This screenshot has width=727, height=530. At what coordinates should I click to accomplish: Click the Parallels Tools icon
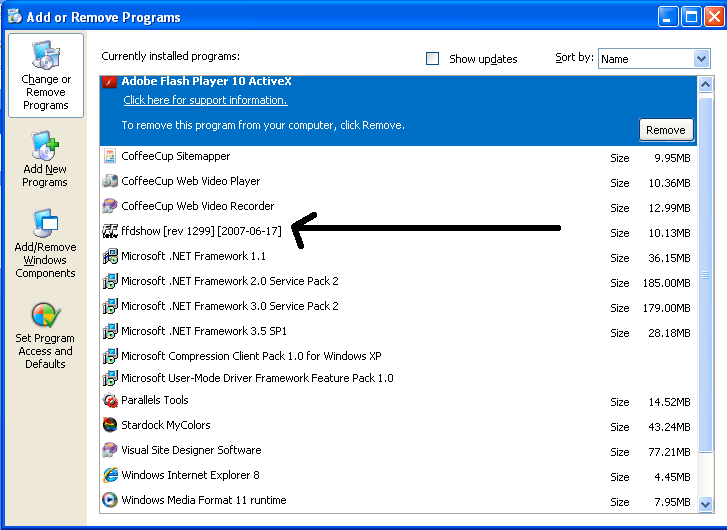tap(109, 400)
